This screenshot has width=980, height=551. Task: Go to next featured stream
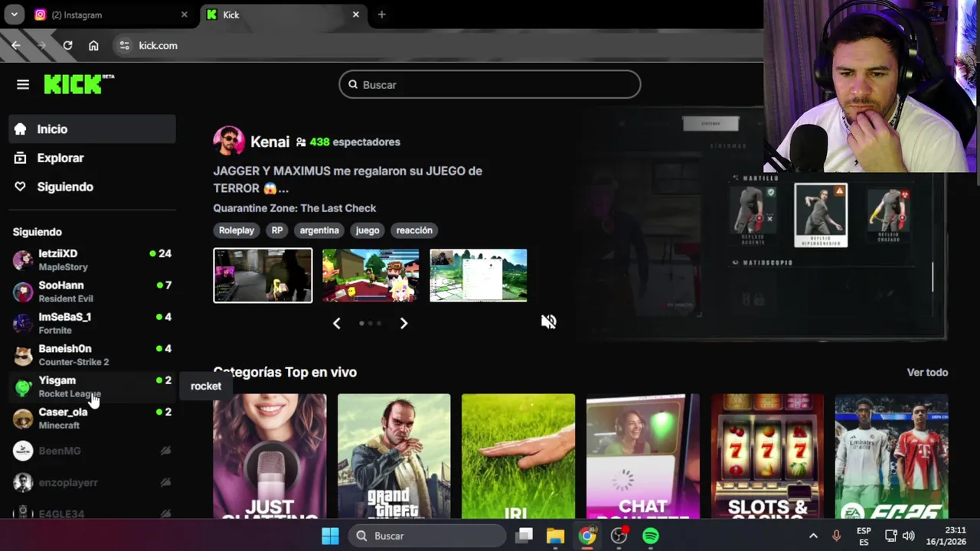coord(403,323)
